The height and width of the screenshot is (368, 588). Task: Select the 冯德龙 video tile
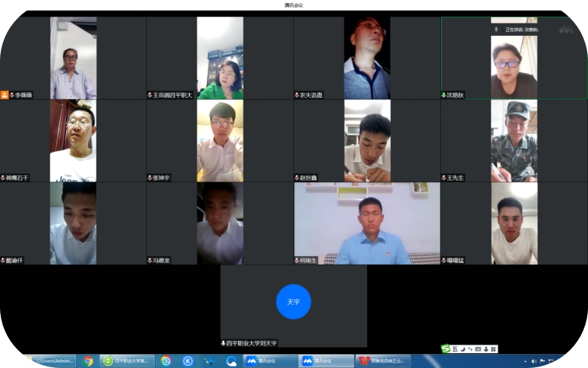click(220, 223)
